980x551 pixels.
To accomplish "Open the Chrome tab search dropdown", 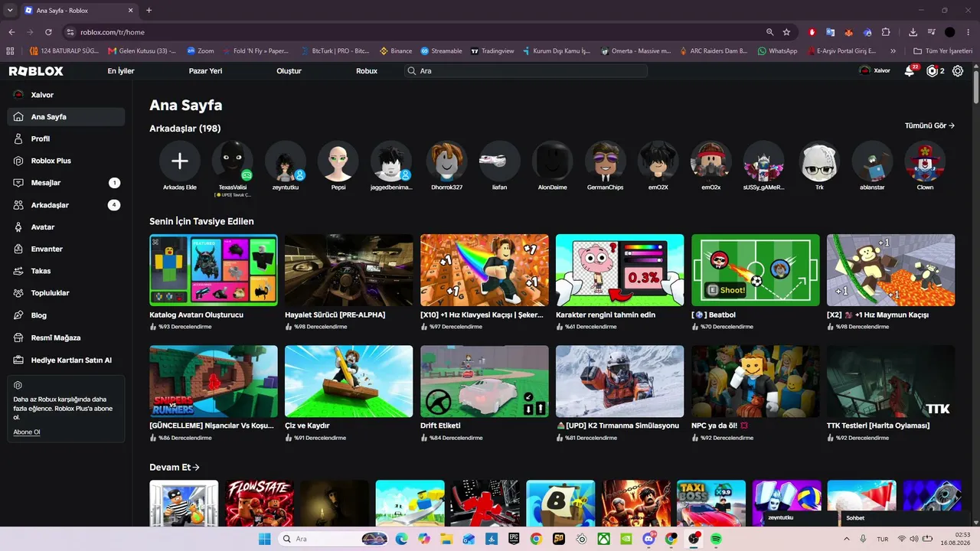I will pyautogui.click(x=10, y=10).
